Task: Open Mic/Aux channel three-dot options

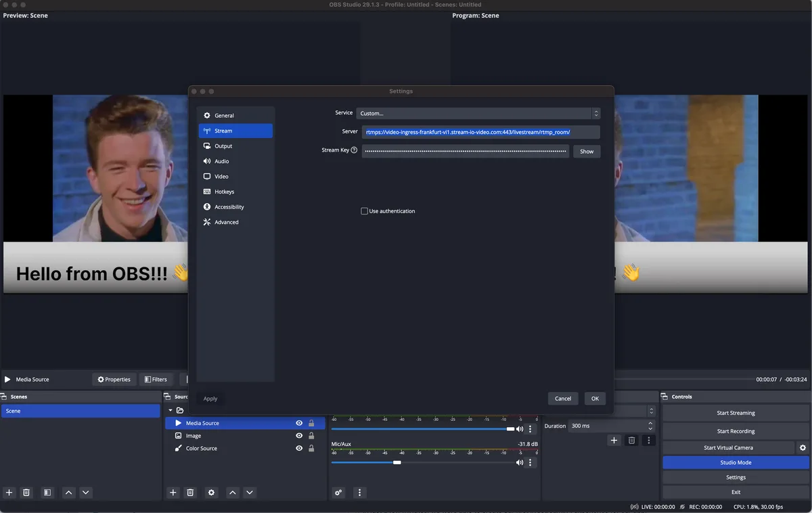Action: click(531, 462)
